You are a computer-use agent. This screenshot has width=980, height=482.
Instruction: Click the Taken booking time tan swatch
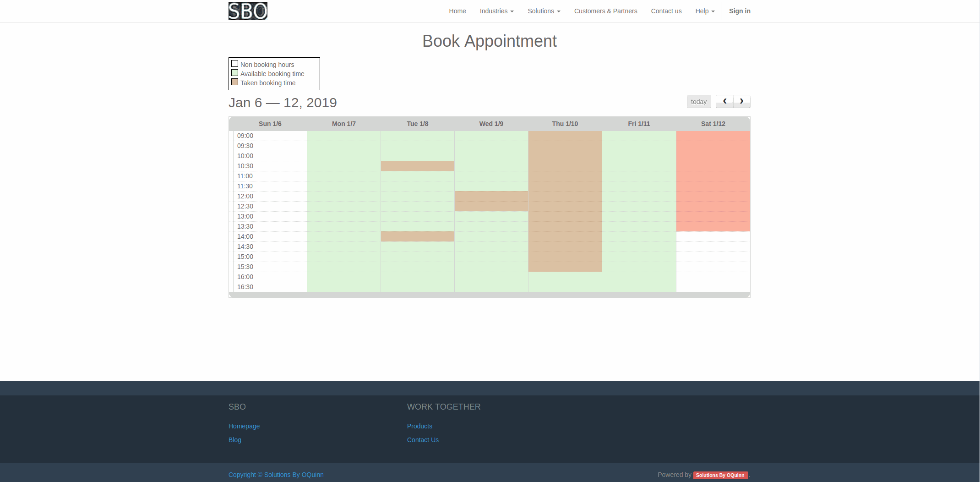click(x=234, y=82)
